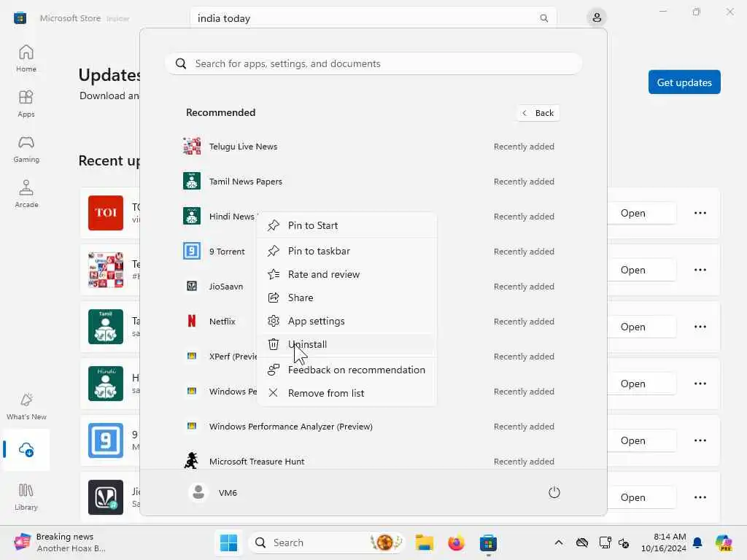Click the Power button in Start menu
The height and width of the screenshot is (560, 747).
[554, 492]
